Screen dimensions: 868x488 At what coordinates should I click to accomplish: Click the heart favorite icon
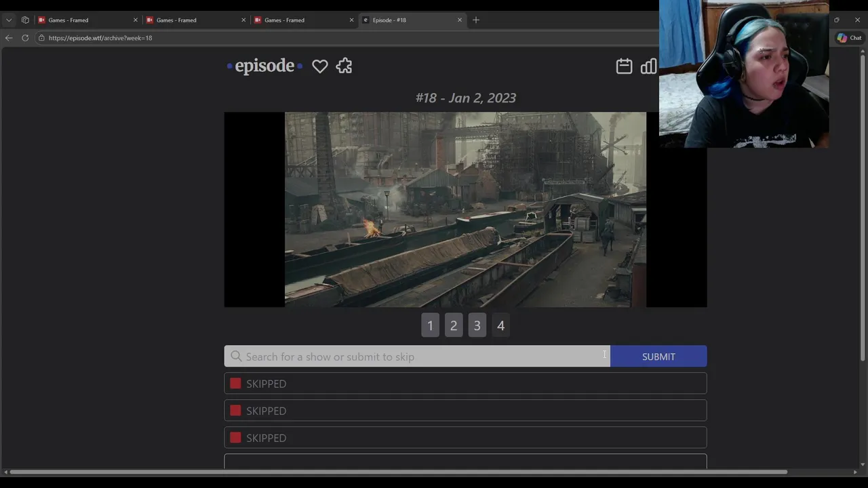tap(320, 66)
